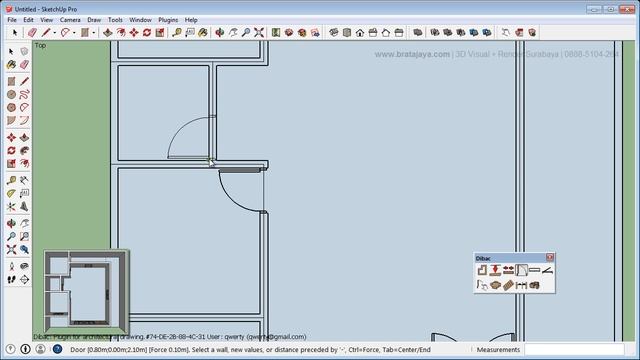Activate the Dibac Door tool

point(521,270)
